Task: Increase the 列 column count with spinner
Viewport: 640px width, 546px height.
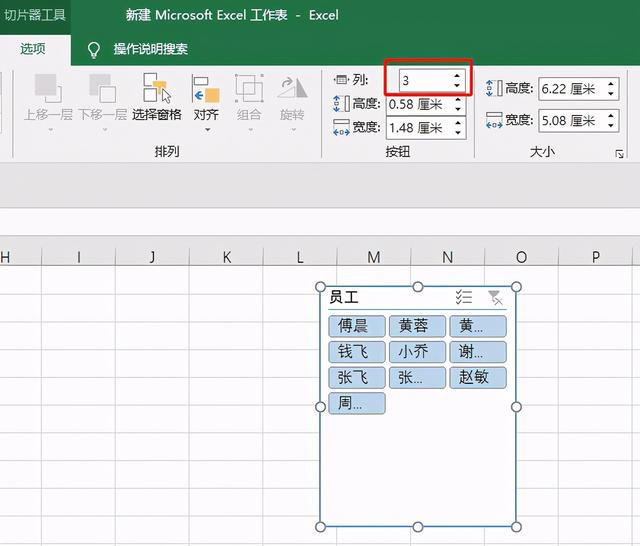Action: (x=457, y=75)
